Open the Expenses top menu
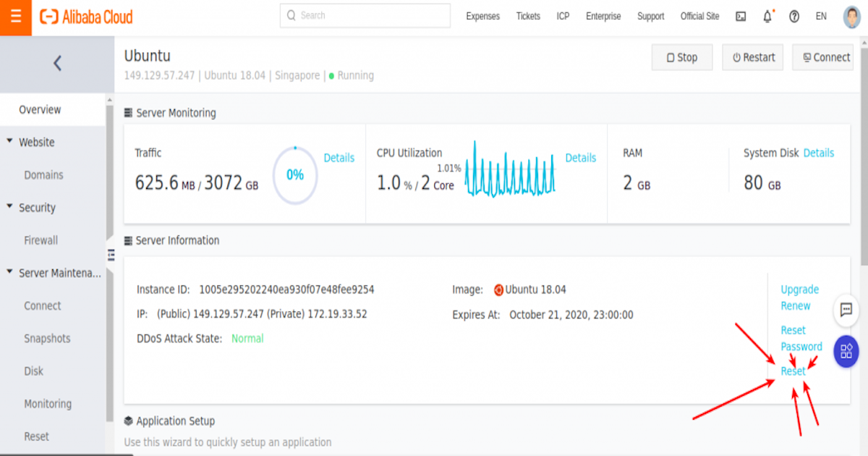Image resolution: width=868 pixels, height=456 pixels. (x=482, y=17)
